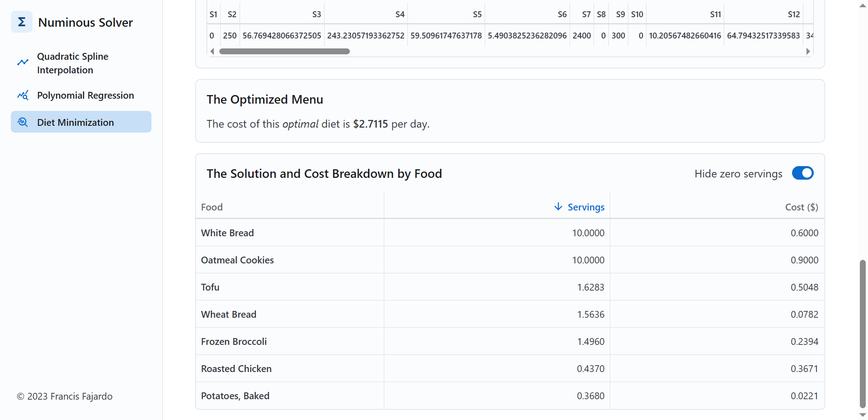Switch sorting by clicking Servings column header
The height and width of the screenshot is (420, 868).
click(x=586, y=207)
